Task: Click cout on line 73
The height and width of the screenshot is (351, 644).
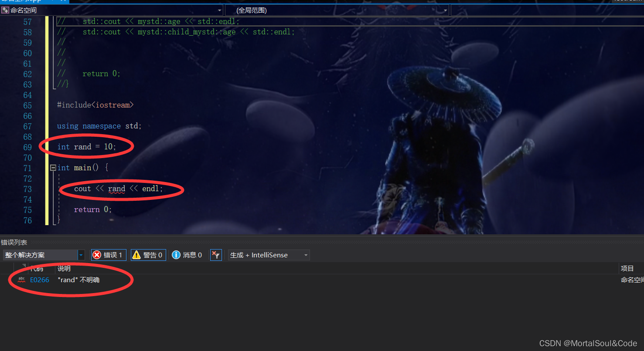Action: pyautogui.click(x=82, y=189)
